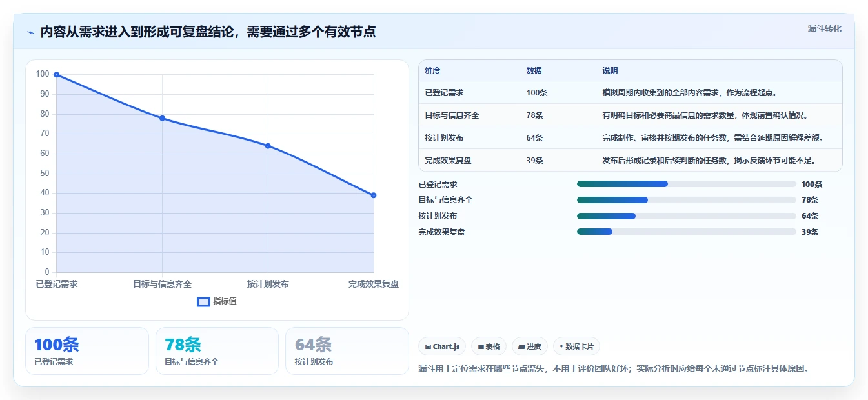Click the description starting 有明确目标和必要商品信息
868x400 pixels.
[705, 115]
